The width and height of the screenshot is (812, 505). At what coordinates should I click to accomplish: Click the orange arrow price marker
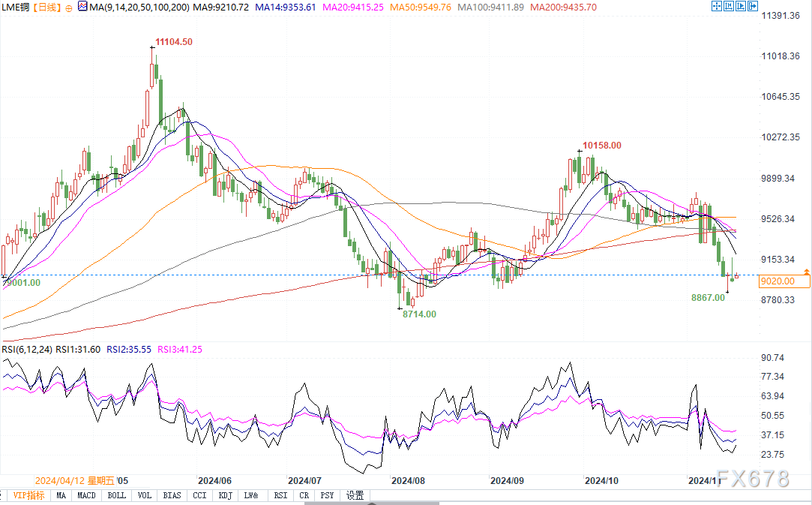click(806, 270)
